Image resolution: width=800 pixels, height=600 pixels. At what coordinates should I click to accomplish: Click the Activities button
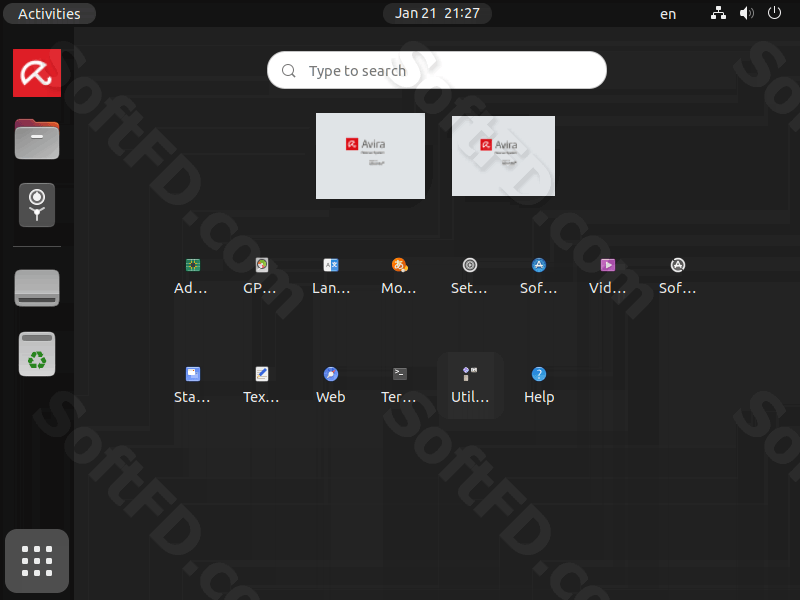[x=49, y=14]
